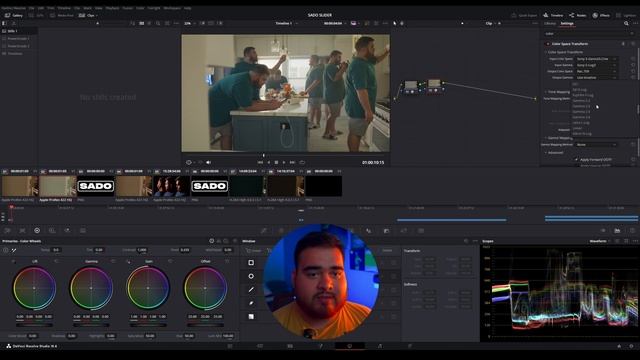This screenshot has width=640, height=360.
Task: Open the Color page at bottom
Action: [349, 346]
